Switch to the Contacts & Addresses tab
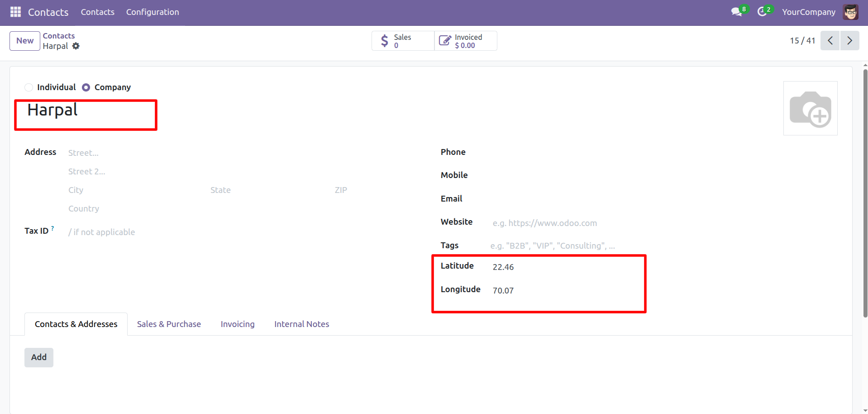The width and height of the screenshot is (868, 414). pos(76,324)
